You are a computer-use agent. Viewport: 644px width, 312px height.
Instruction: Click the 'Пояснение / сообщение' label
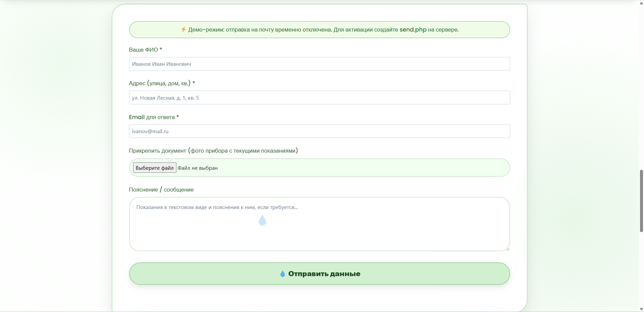161,190
